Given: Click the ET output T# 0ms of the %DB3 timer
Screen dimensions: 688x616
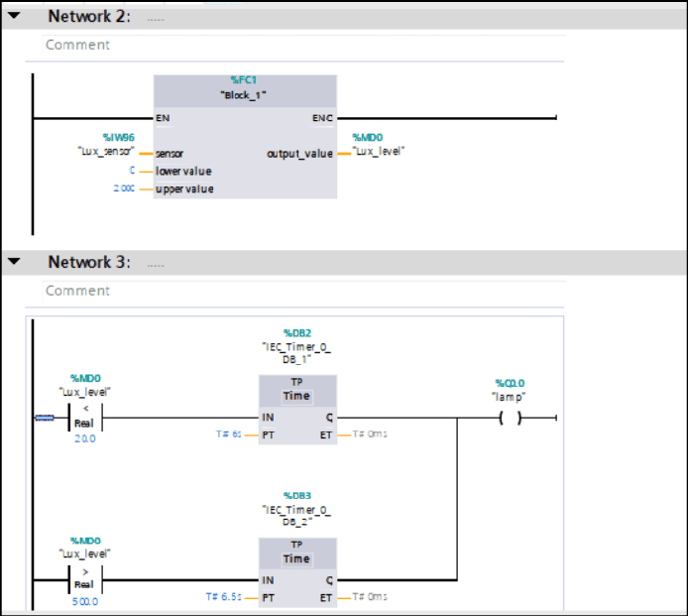Looking at the screenshot, I should point(370,597).
